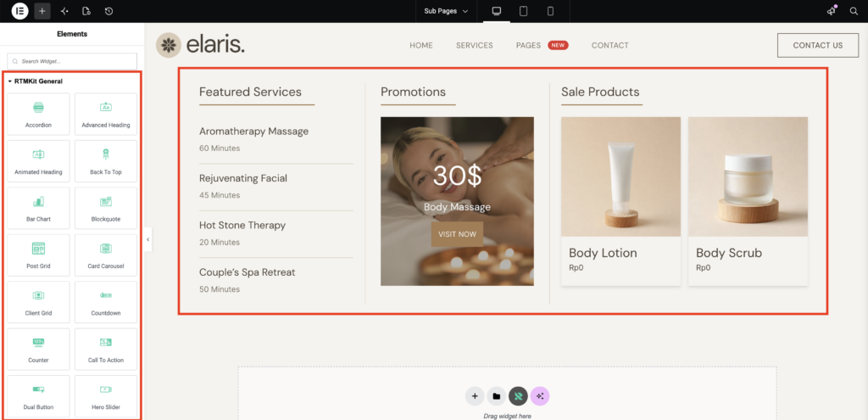
Task: Select the Client Grid widget
Action: coord(38,302)
